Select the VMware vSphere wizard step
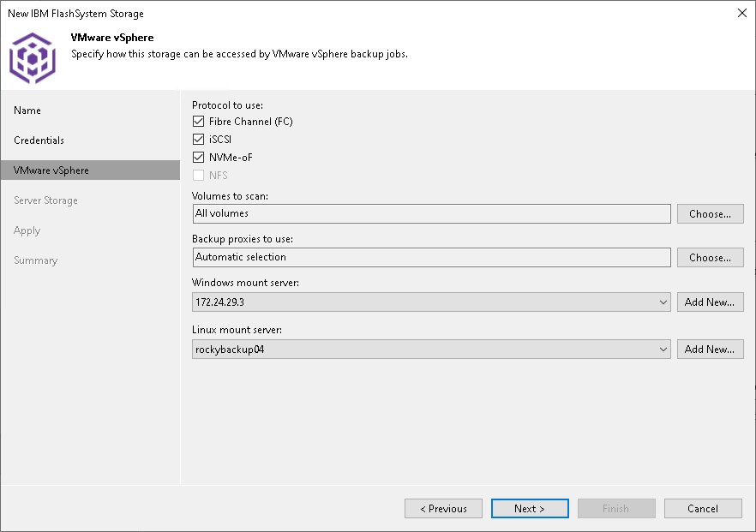The height and width of the screenshot is (532, 756). coord(90,170)
